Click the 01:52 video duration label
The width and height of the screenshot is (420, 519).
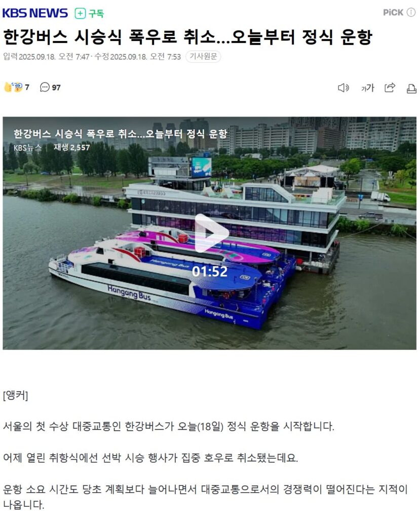[x=210, y=272]
